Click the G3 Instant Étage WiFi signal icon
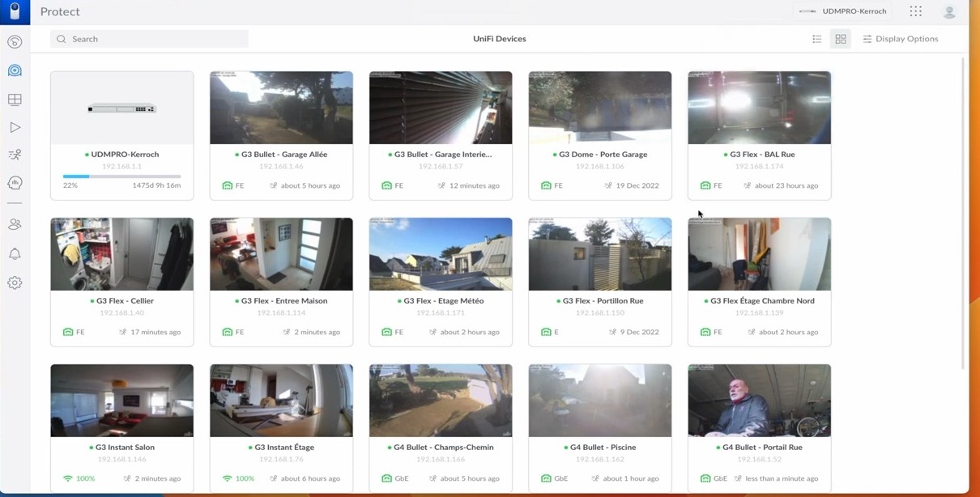This screenshot has width=980, height=497. (228, 478)
